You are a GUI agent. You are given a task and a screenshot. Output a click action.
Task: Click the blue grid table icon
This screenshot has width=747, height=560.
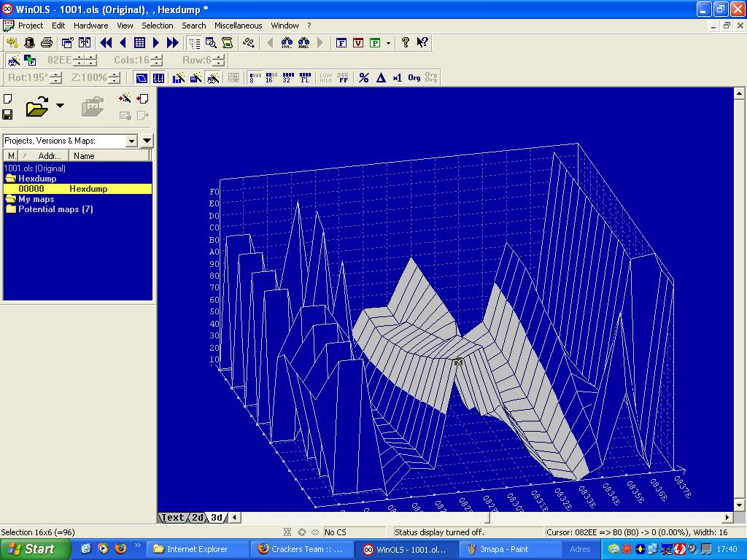pos(139,43)
